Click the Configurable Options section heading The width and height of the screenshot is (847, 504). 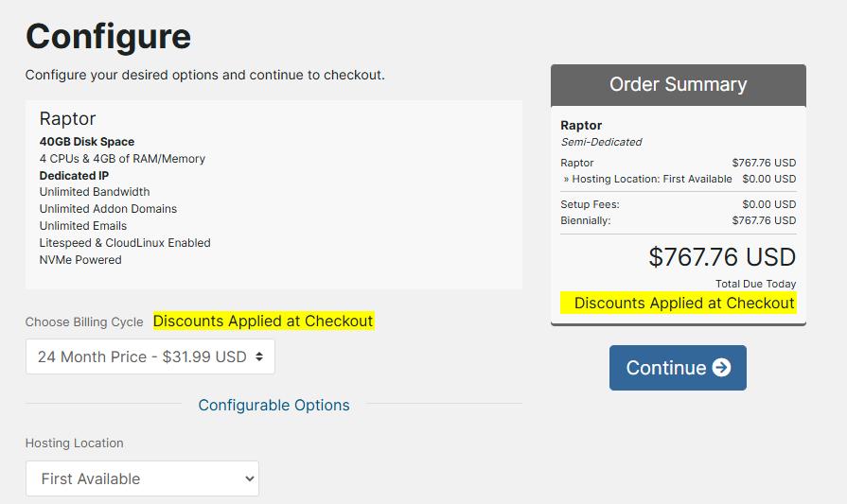274,405
